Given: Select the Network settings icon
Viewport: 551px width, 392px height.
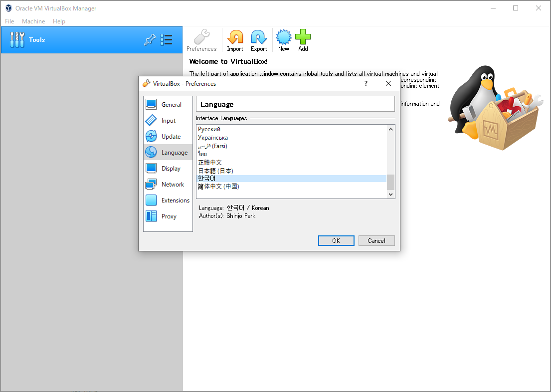Looking at the screenshot, I should pos(151,184).
